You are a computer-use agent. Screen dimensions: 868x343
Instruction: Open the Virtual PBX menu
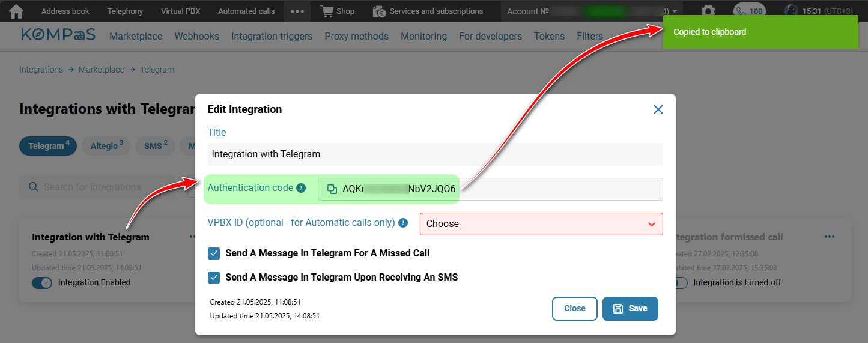click(181, 11)
